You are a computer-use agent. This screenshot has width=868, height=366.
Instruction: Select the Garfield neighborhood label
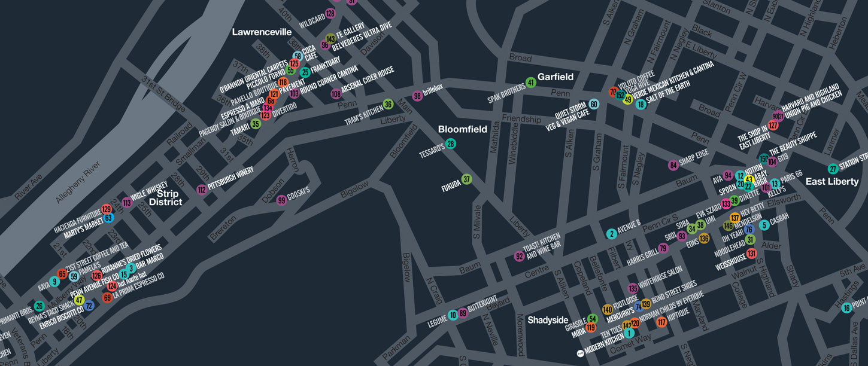[x=556, y=77]
